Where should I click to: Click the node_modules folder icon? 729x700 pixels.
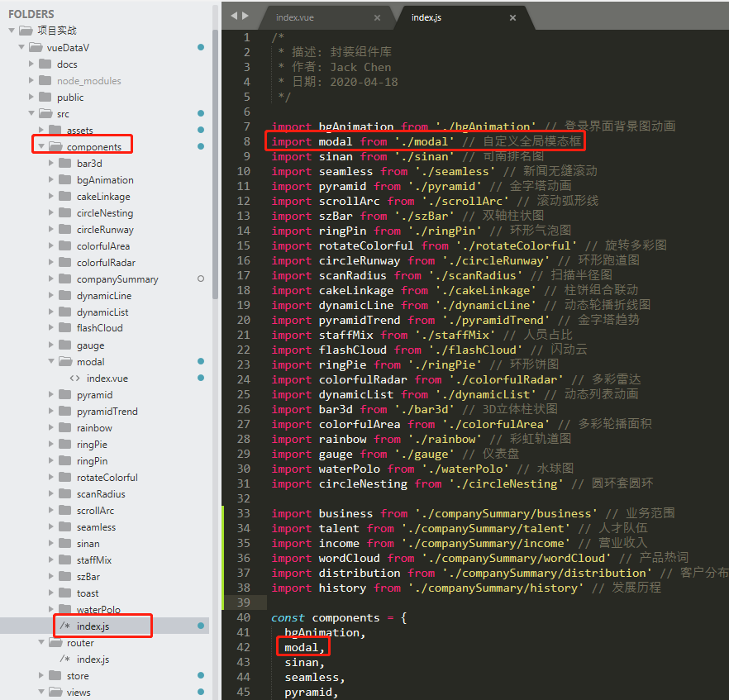pyautogui.click(x=45, y=80)
